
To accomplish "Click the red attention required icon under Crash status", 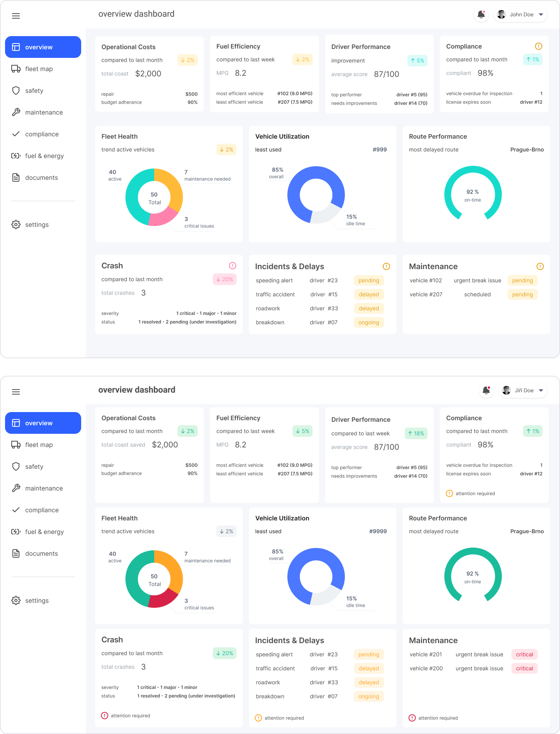I will [x=104, y=715].
